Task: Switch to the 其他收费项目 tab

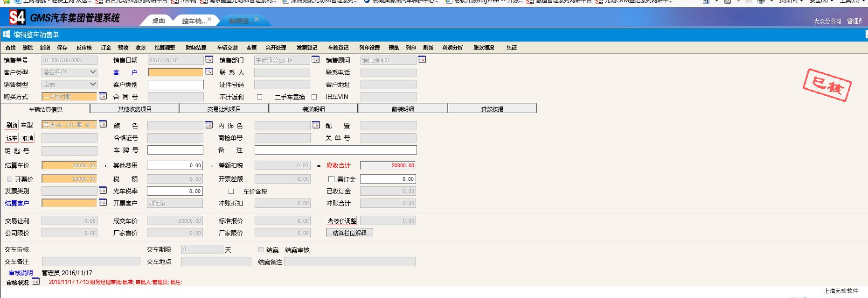Action: pyautogui.click(x=134, y=109)
